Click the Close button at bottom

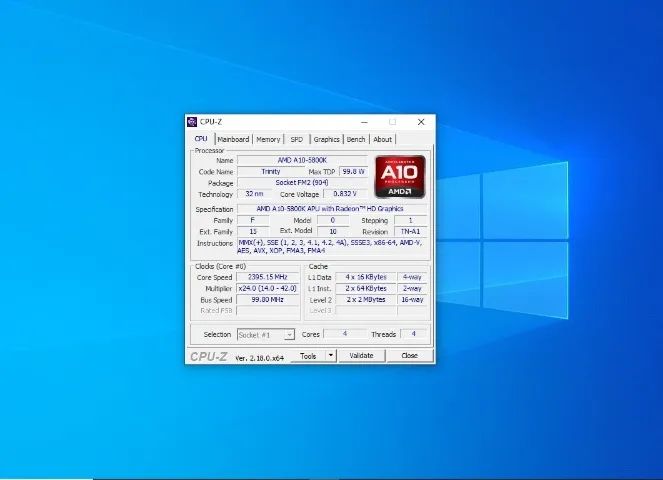pyautogui.click(x=410, y=356)
